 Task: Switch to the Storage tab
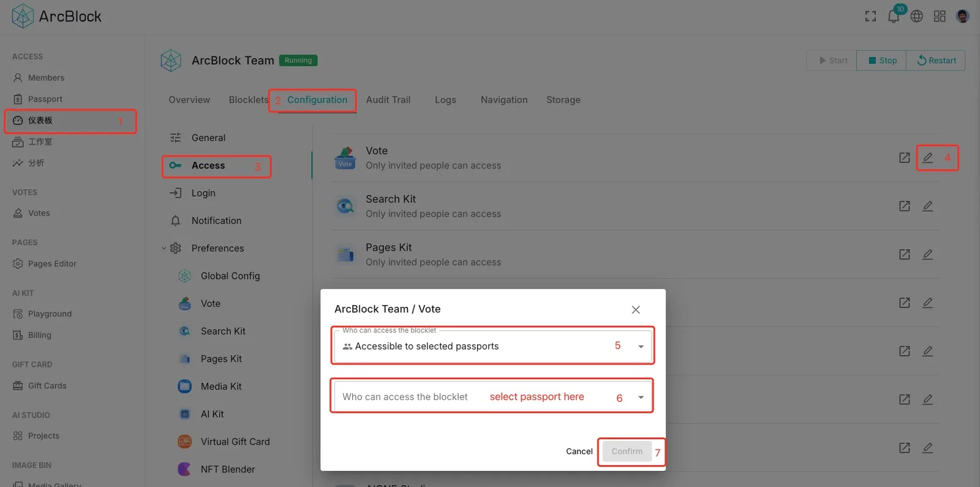click(x=563, y=100)
